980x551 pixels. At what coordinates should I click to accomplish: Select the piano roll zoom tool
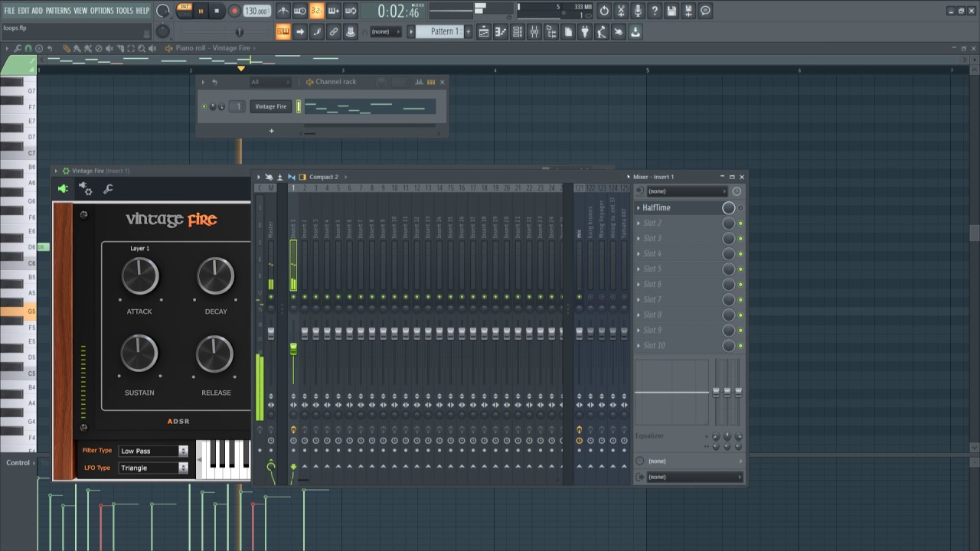[140, 48]
